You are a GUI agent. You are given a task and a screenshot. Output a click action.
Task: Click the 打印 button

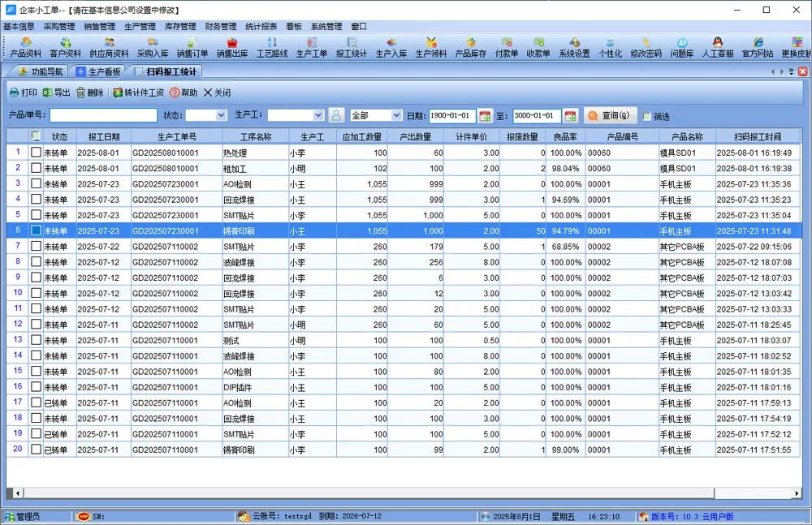click(x=24, y=93)
